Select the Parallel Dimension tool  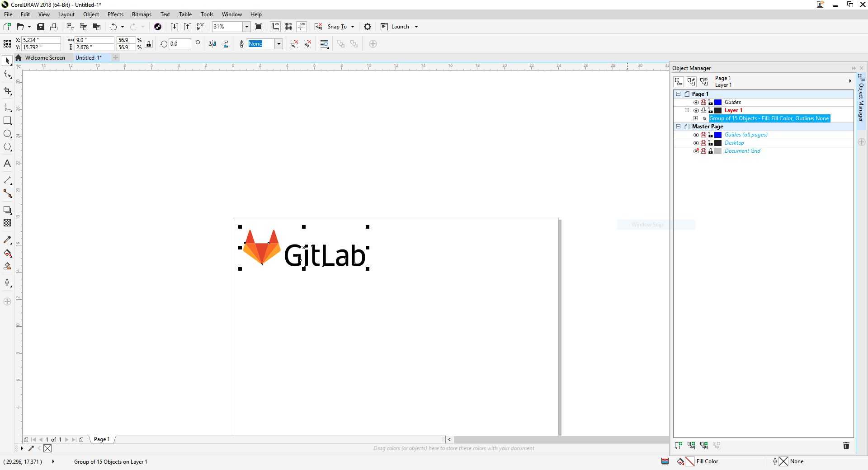pos(7,180)
